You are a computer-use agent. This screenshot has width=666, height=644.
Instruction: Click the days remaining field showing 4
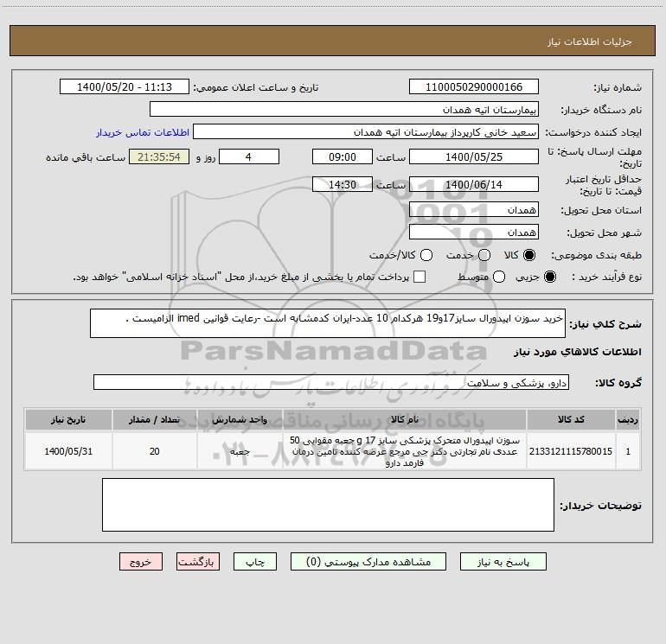pyautogui.click(x=249, y=156)
